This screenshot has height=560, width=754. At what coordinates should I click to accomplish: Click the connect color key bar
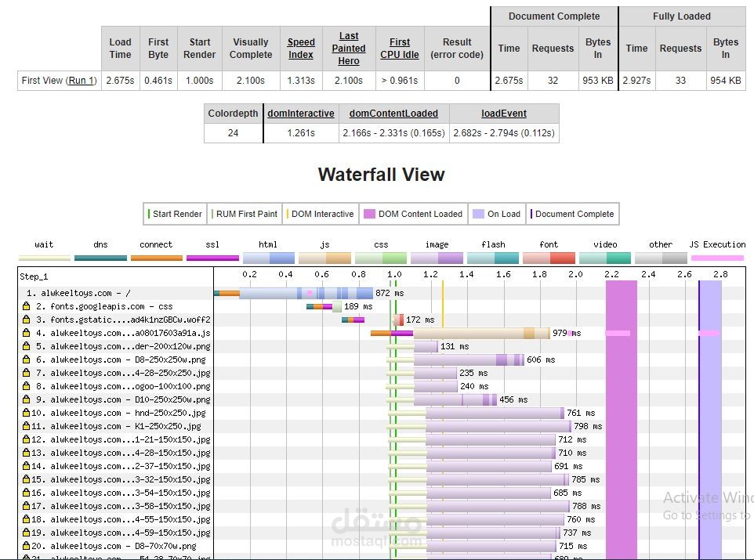156,258
